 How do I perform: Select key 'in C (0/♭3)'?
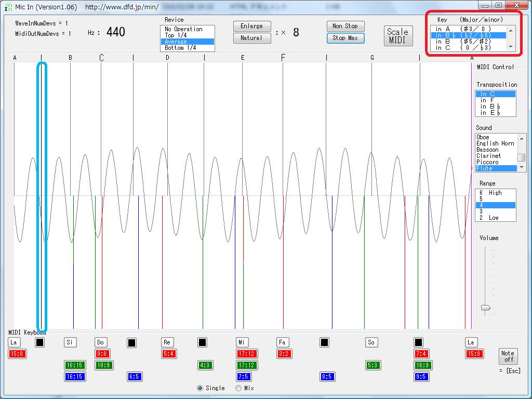469,48
